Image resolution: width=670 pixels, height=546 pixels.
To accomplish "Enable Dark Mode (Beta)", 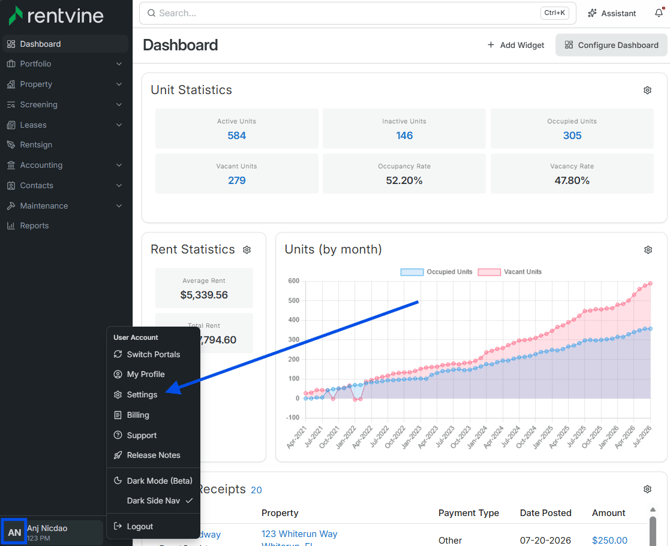I will pos(153,481).
